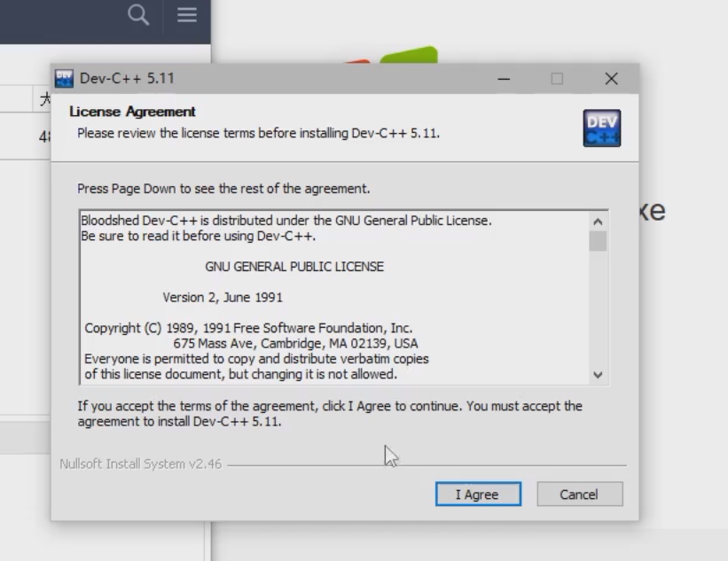
Task: Click the magnifier search icon
Action: 138,15
